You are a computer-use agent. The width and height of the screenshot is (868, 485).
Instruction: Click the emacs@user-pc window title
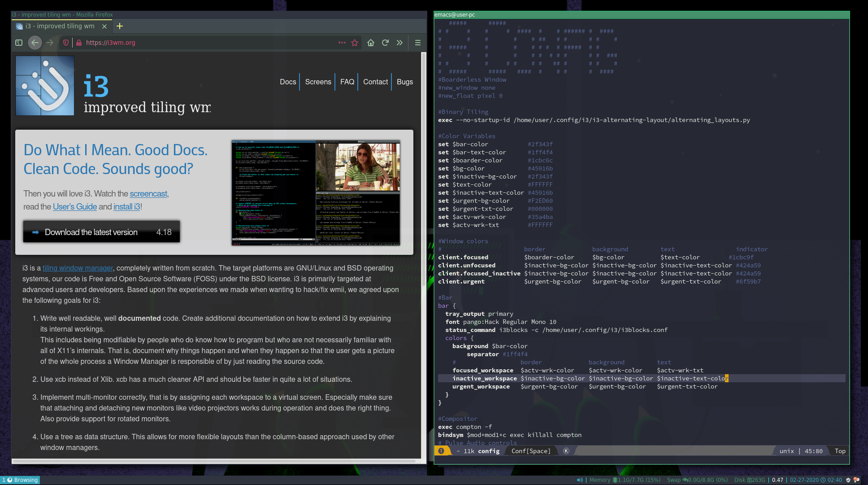[x=455, y=15]
